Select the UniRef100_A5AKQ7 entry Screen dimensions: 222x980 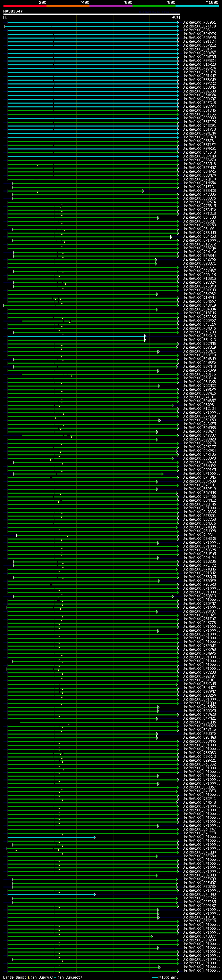click(x=199, y=99)
